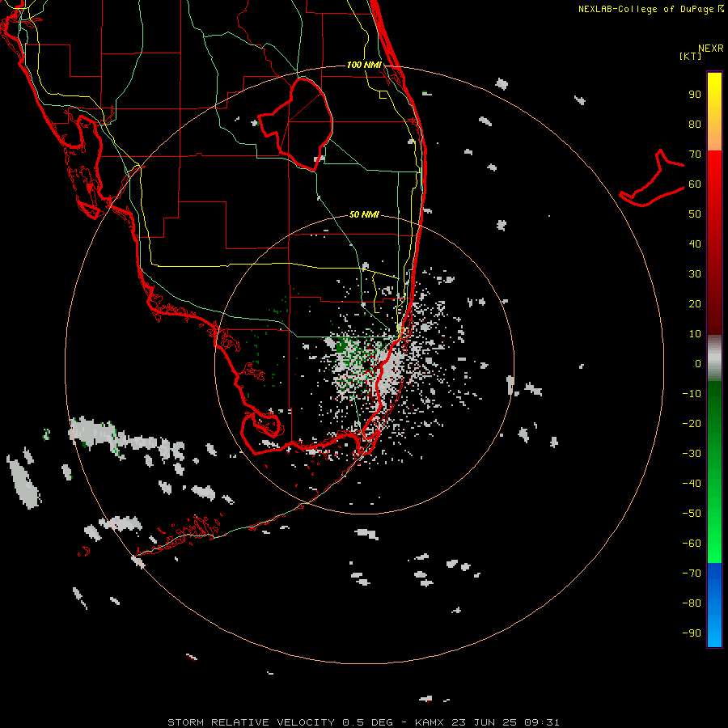Click the positive 20 knot scale label
Screen dimensions: 728x728
coord(695,304)
